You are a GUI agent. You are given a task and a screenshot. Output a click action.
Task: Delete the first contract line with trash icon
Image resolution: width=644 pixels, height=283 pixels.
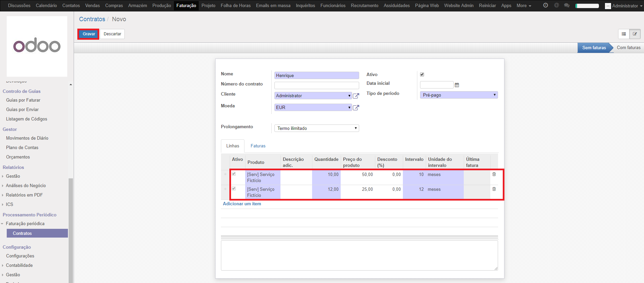coord(494,174)
